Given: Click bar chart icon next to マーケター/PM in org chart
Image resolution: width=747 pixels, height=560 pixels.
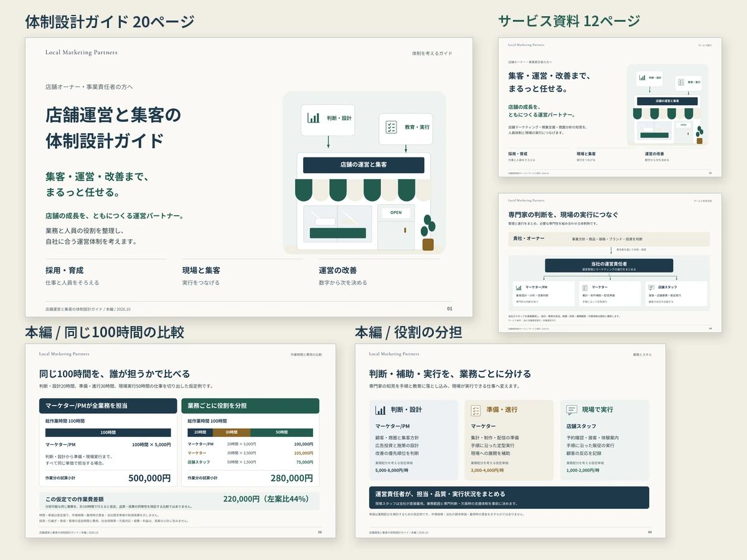Looking at the screenshot, I should [x=518, y=288].
